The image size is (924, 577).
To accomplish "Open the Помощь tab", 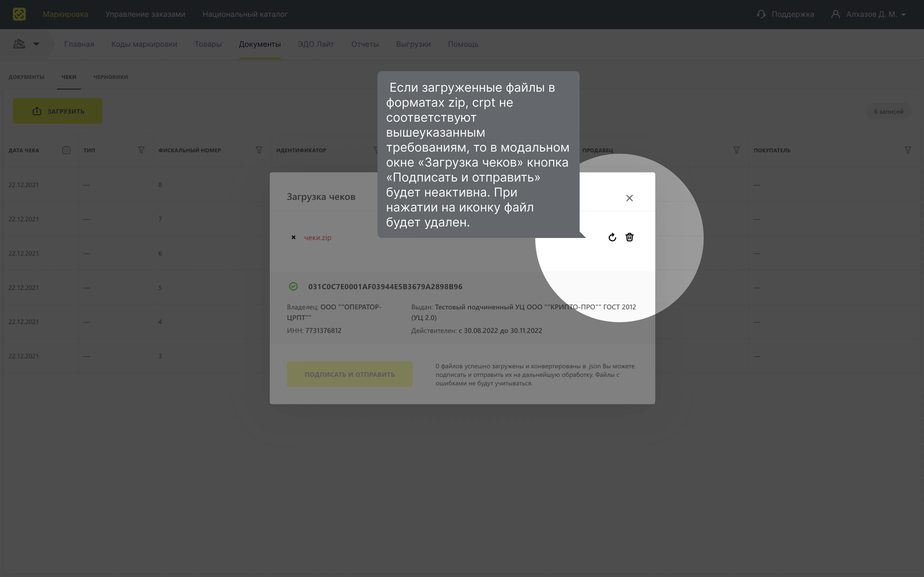I will [463, 44].
